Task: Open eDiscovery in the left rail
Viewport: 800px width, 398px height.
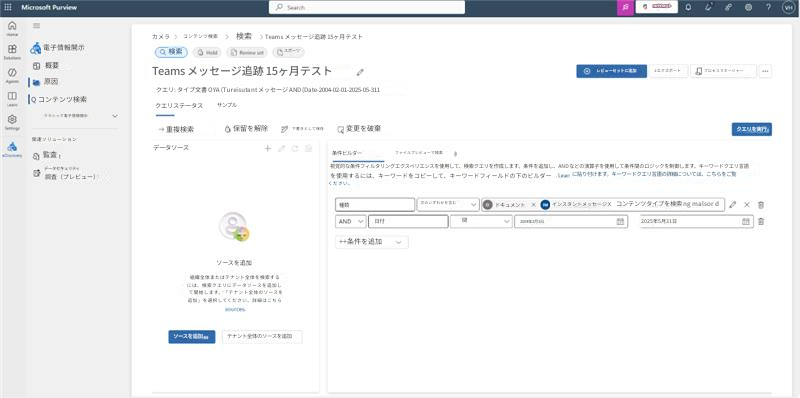Action: pos(12,149)
